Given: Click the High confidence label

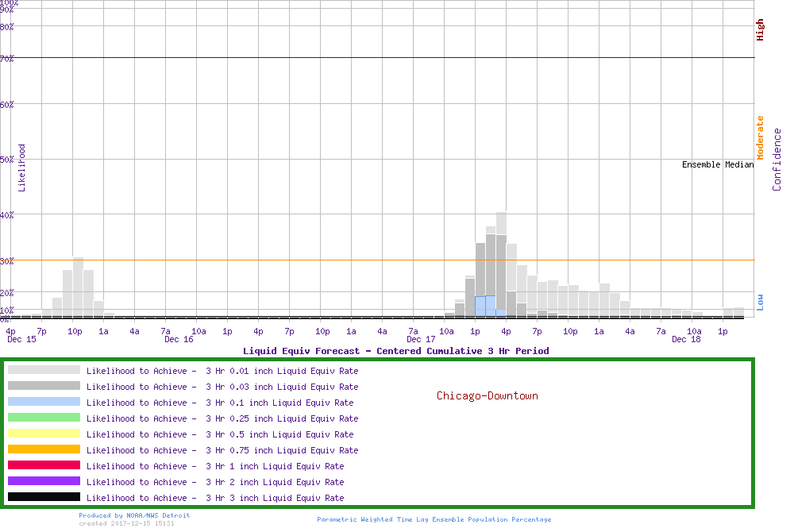Looking at the screenshot, I should click(x=760, y=30).
